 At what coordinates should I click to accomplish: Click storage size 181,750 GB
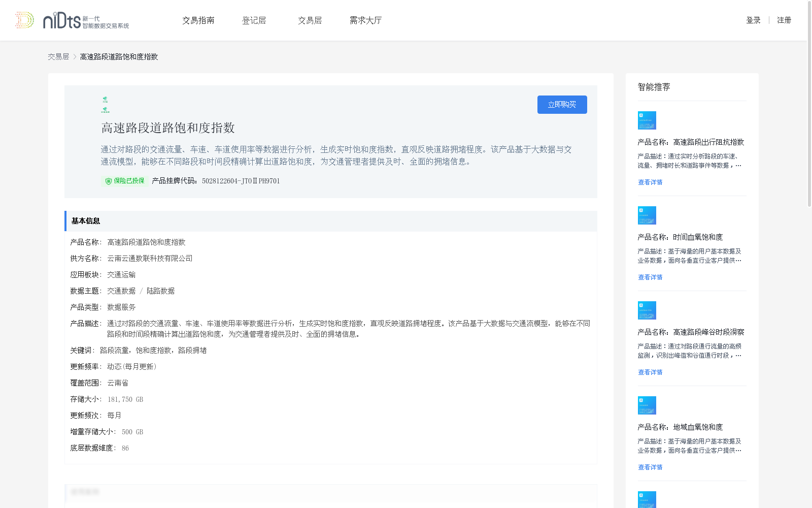125,399
